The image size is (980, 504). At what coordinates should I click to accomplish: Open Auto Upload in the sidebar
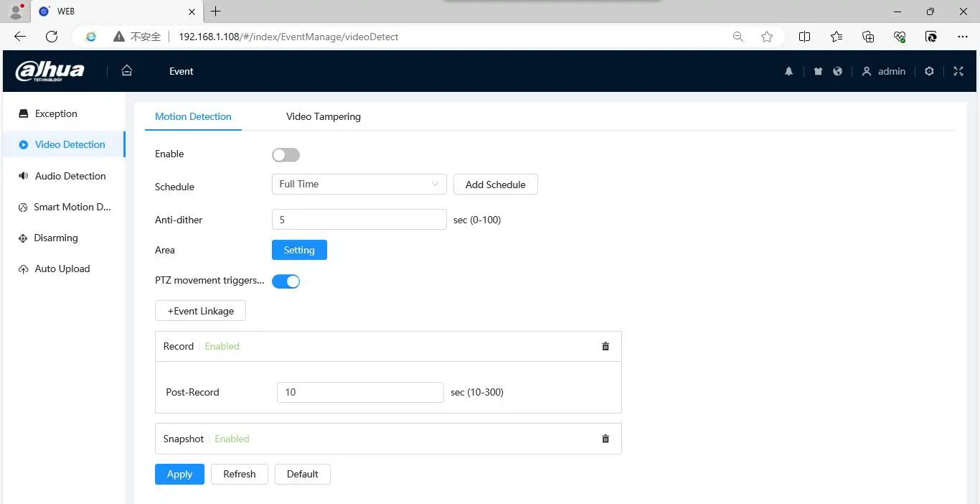63,269
